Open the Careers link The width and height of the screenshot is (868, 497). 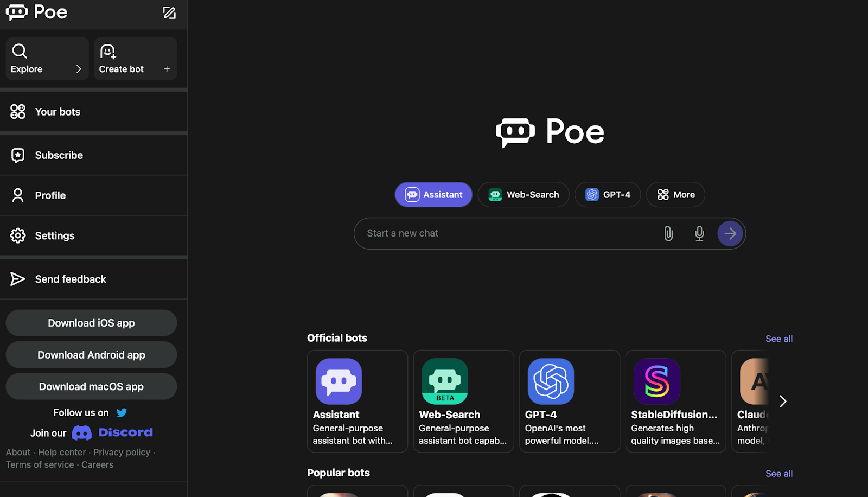(98, 464)
